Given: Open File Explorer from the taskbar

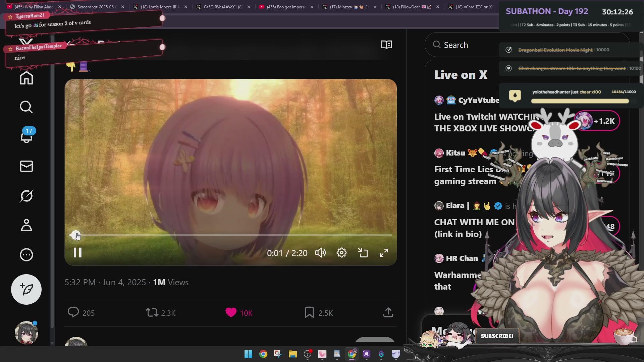Looking at the screenshot, I should point(293,354).
